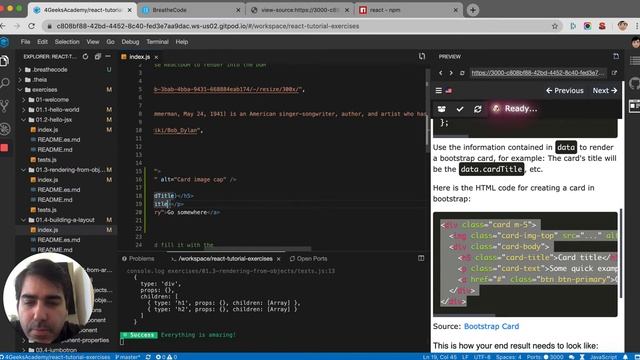Image resolution: width=640 pixels, height=360 pixels.
Task: Click the Explorer panel minimize dash icon
Action: tap(108, 57)
